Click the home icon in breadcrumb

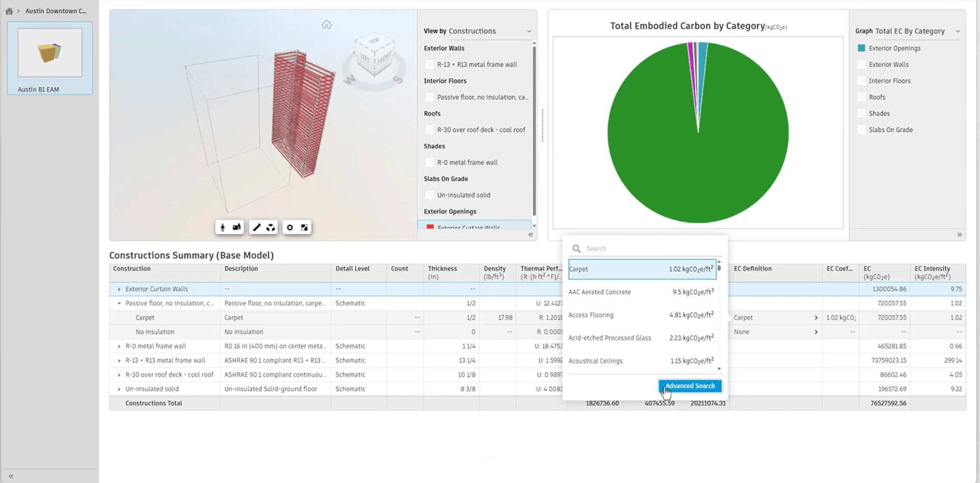(9, 11)
